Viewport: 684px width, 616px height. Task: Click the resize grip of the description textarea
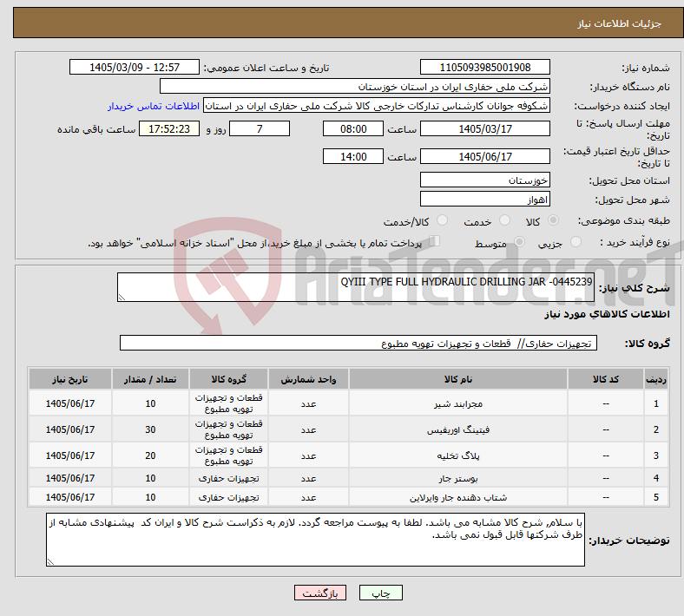tap(122, 298)
